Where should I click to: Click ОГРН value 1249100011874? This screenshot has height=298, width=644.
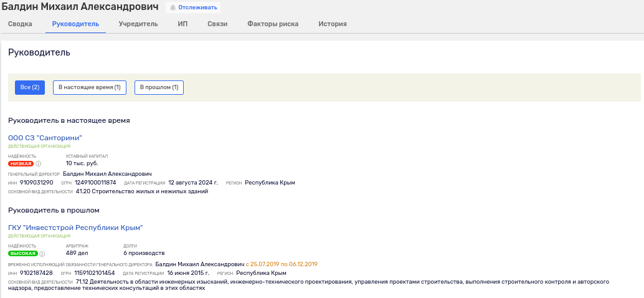pyautogui.click(x=95, y=183)
